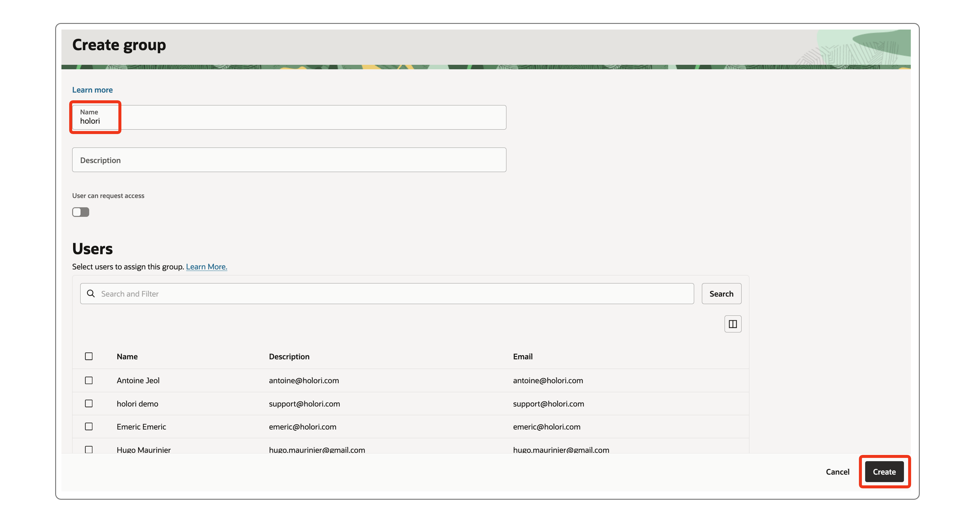980x520 pixels.
Task: Sort users by the Name column header
Action: (x=127, y=356)
